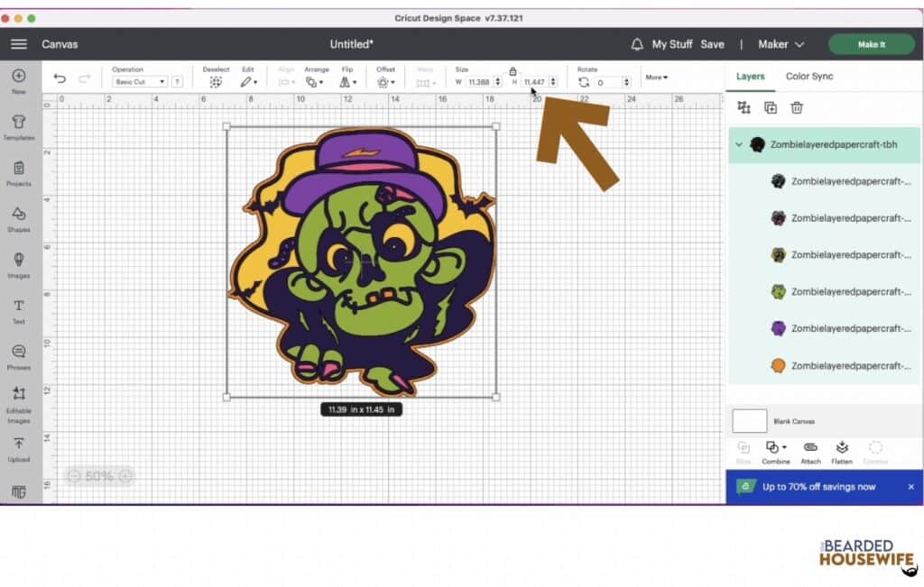The height and width of the screenshot is (587, 924).
Task: Click Save in the top bar
Action: click(712, 43)
